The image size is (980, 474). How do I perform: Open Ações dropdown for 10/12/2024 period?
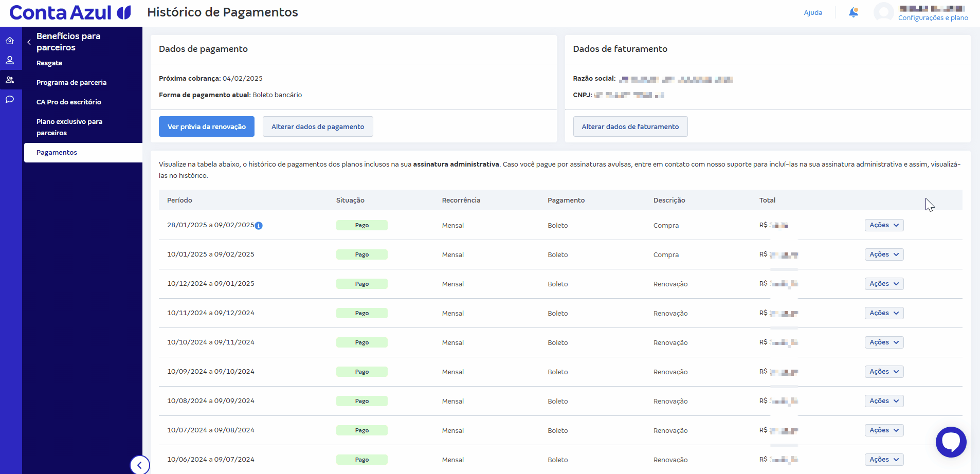point(884,284)
